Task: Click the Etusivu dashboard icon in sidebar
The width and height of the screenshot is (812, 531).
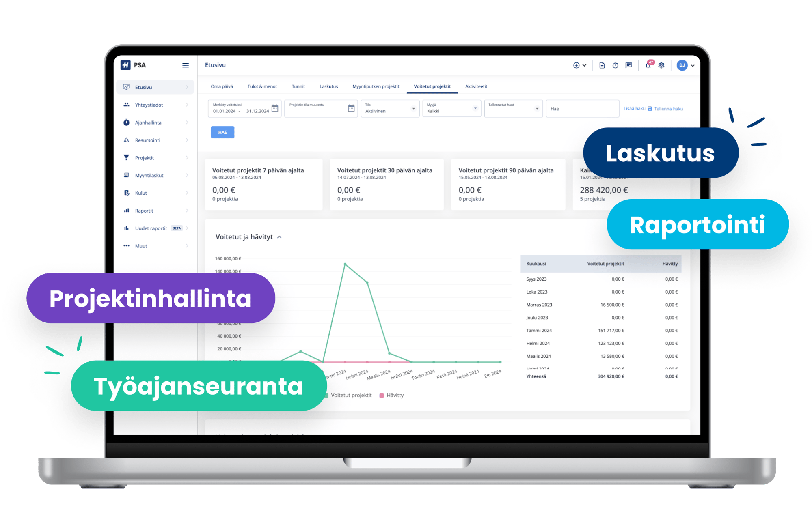Action: click(x=127, y=87)
